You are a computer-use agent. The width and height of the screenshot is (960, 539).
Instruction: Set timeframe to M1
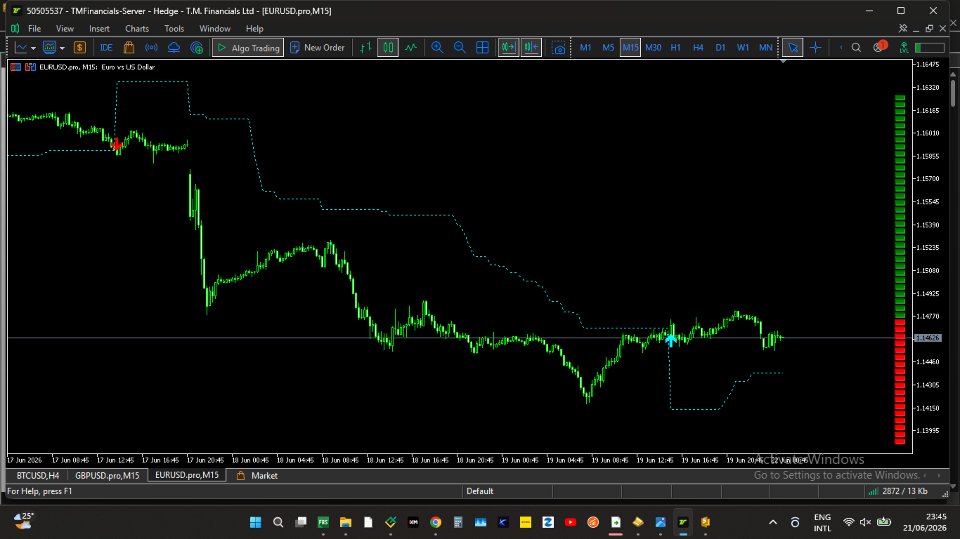(585, 47)
